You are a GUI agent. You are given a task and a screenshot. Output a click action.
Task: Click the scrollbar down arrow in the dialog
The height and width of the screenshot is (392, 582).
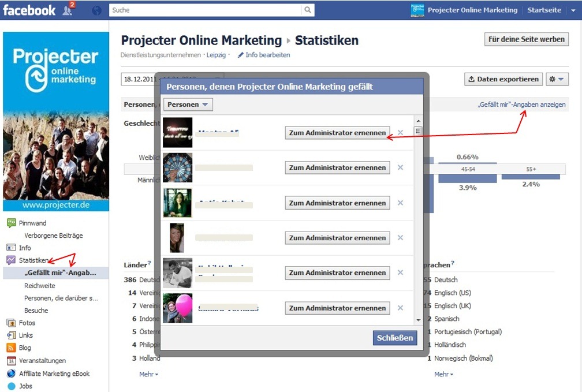[418, 320]
